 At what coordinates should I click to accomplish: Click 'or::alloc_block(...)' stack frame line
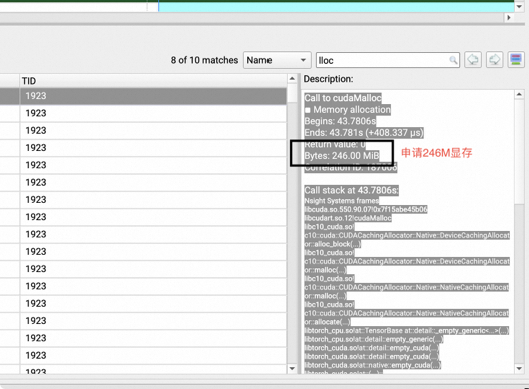333,244
